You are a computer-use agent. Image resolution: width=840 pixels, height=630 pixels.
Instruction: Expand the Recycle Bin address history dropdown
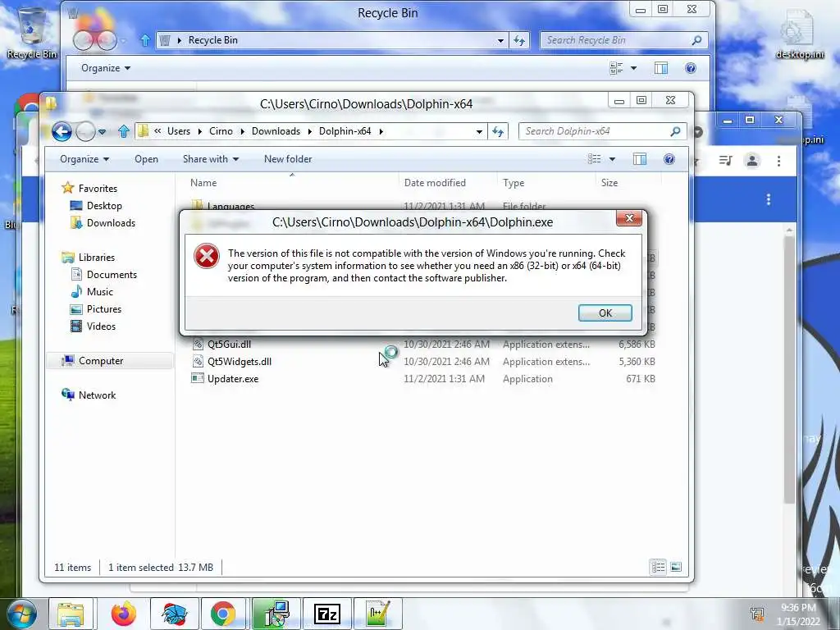click(500, 41)
